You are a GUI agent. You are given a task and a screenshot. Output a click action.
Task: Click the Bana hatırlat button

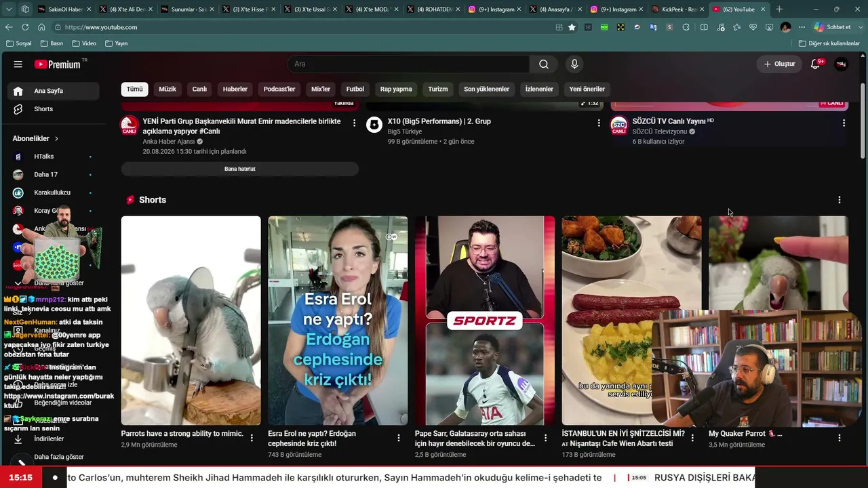pyautogui.click(x=240, y=169)
